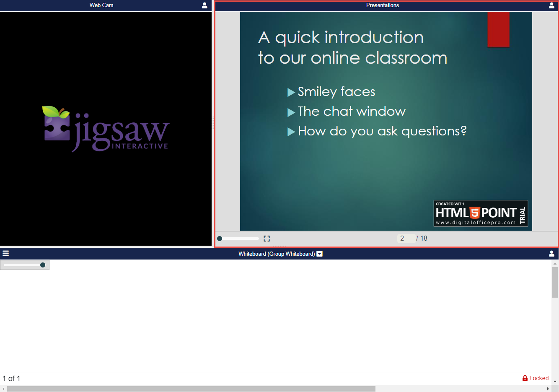Screen dimensions: 559x392
Task: Click the Web Cam panel user icon
Action: click(204, 5)
